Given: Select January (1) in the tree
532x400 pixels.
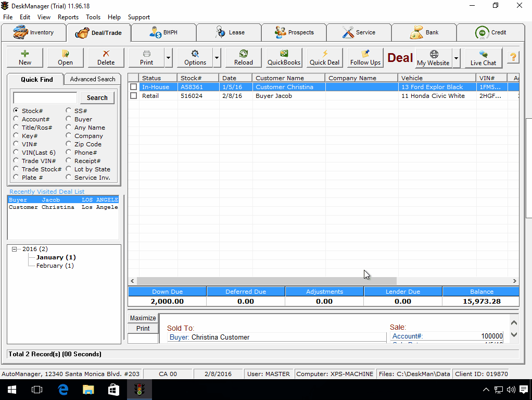Looking at the screenshot, I should click(x=56, y=257).
